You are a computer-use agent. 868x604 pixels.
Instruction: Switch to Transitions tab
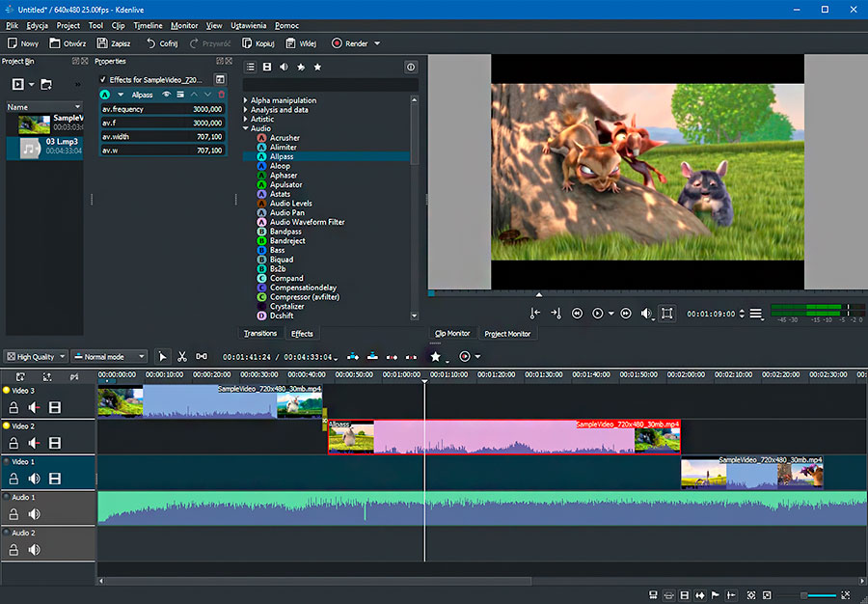coord(260,333)
